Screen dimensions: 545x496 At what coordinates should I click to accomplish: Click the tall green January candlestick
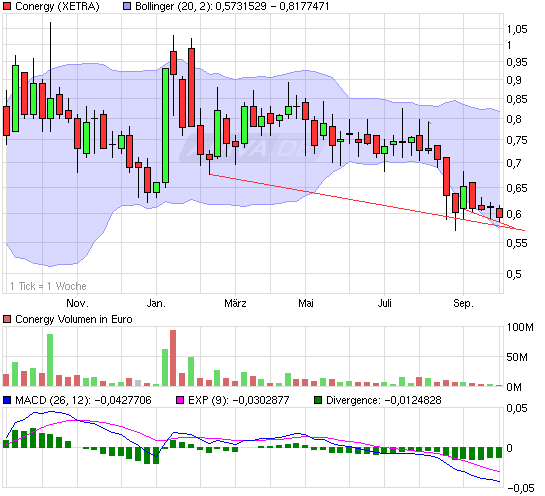tap(165, 125)
